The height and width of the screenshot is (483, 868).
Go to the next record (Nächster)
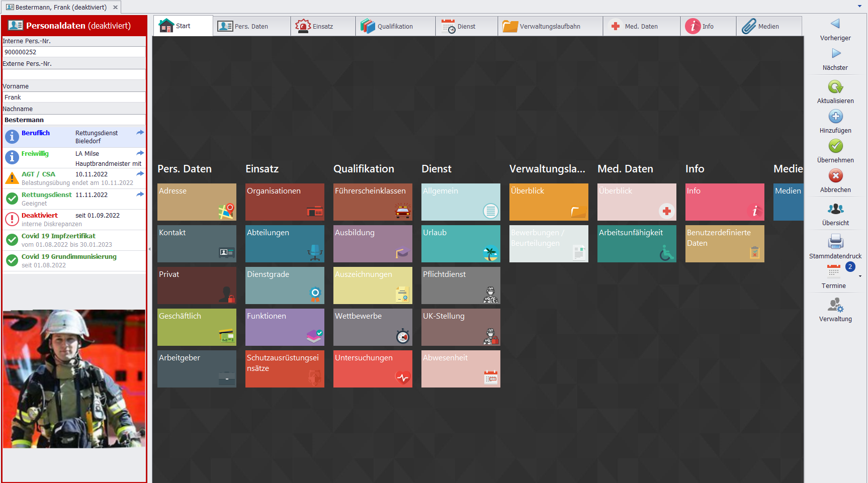pyautogui.click(x=835, y=54)
